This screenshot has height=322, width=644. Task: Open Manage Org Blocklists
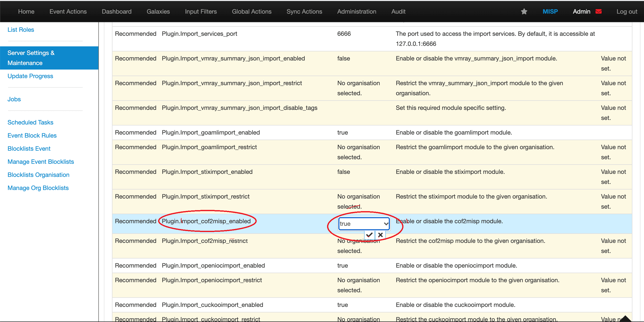38,188
